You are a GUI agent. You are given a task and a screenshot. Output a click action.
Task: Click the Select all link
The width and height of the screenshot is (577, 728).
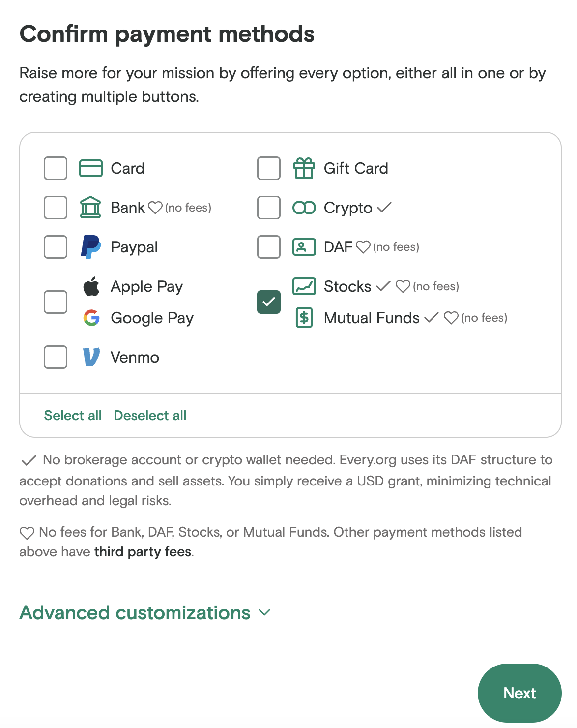73,416
